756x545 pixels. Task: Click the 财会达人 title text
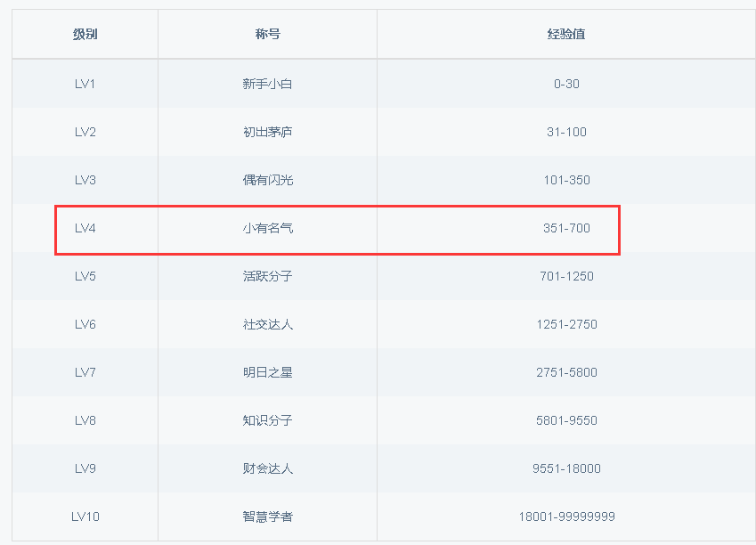click(267, 468)
